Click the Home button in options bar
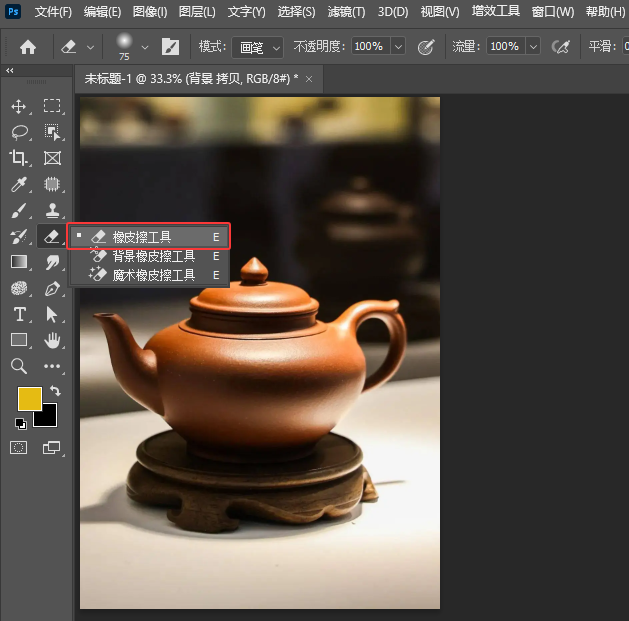The width and height of the screenshot is (629, 621). click(x=28, y=47)
